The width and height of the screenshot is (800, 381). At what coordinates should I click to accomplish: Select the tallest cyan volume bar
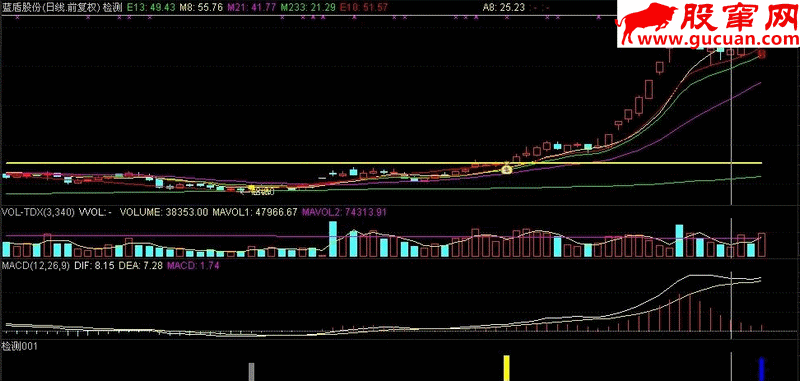pos(333,239)
